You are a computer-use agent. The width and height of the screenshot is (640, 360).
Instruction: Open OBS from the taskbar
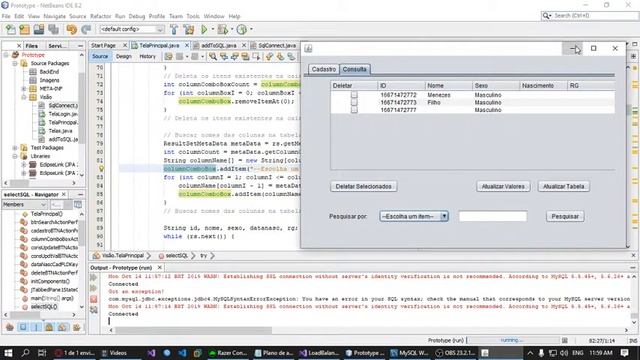[454, 353]
